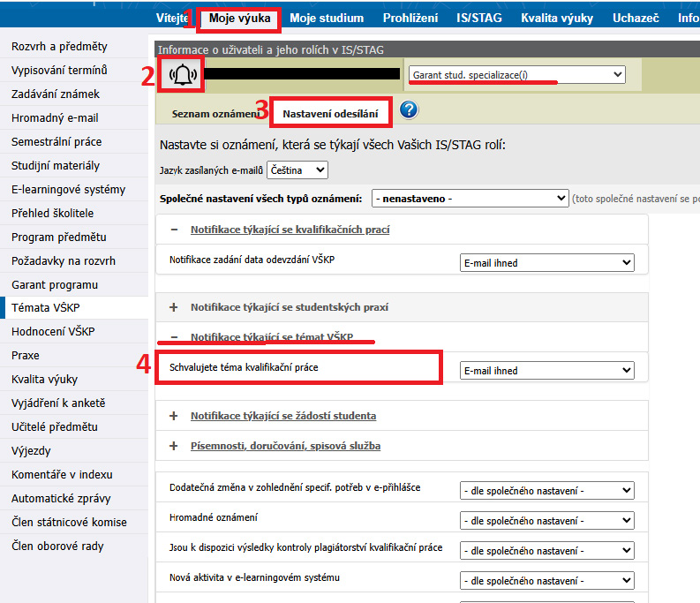Open the Hromadné oznámení notification dropdown
This screenshot has height=603, width=700.
pos(547,520)
